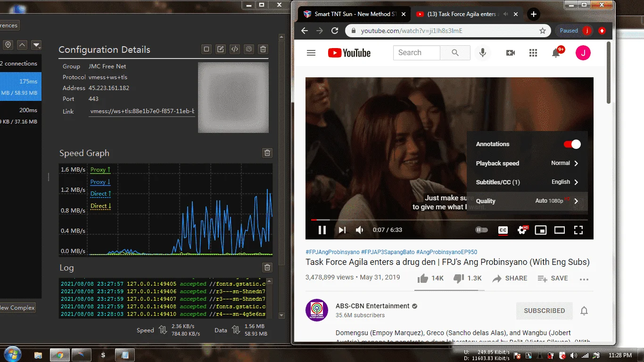
Task: Edit the connection with the pencil icon
Action: pyautogui.click(x=221, y=49)
